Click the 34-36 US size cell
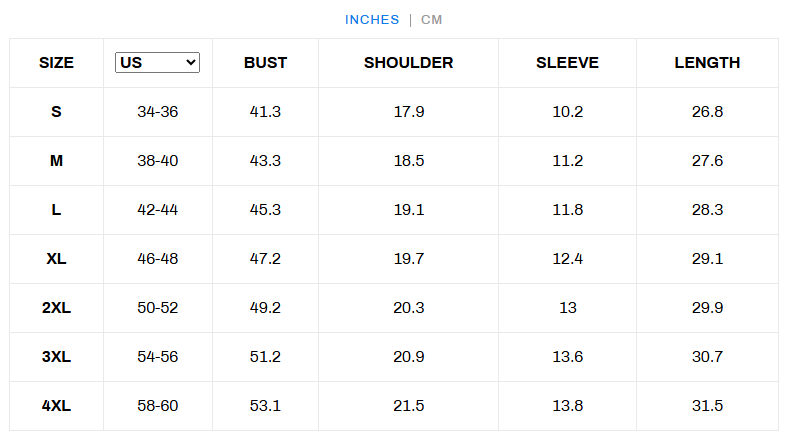This screenshot has width=787, height=440. [x=158, y=111]
